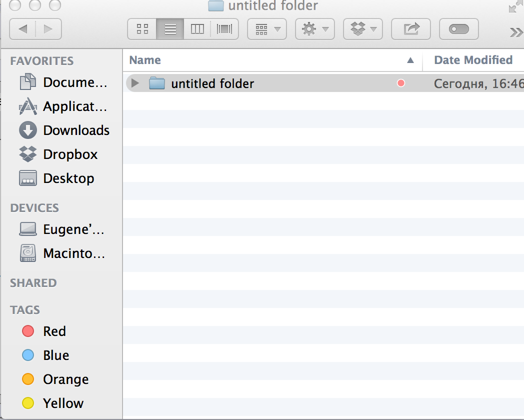524x420 pixels.
Task: Enter full screen using the arrows icon
Action: [515, 5]
